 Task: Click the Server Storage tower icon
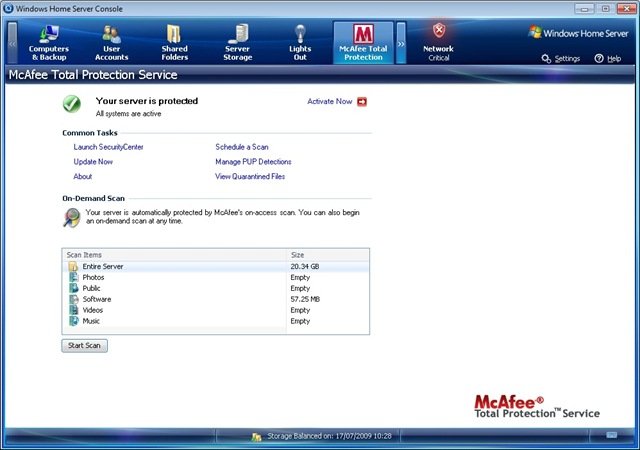point(239,34)
